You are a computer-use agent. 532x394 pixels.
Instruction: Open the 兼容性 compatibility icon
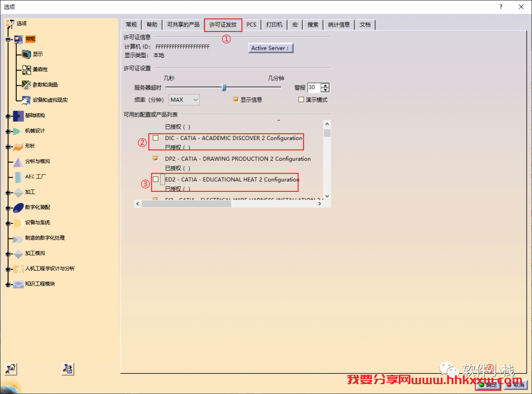click(x=27, y=70)
